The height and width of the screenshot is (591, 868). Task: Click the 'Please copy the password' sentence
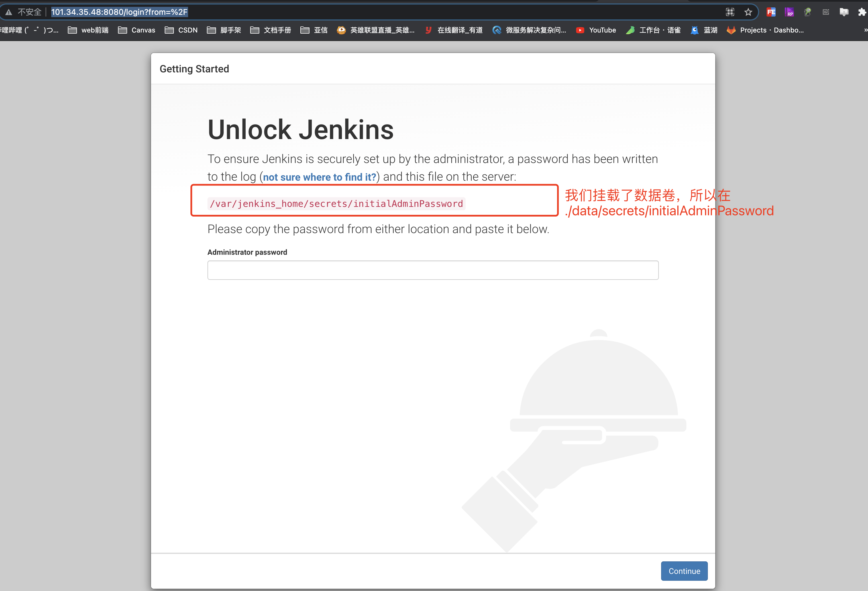(378, 229)
